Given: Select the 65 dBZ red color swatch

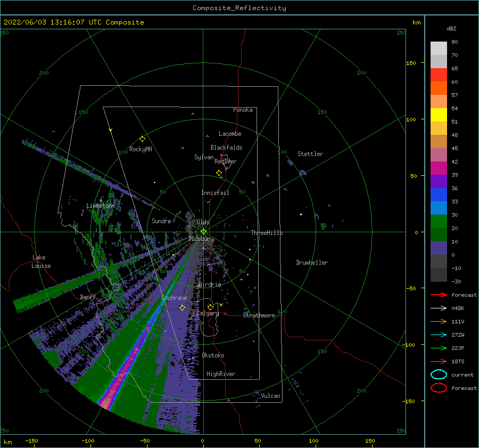Looking at the screenshot, I should 439,75.
